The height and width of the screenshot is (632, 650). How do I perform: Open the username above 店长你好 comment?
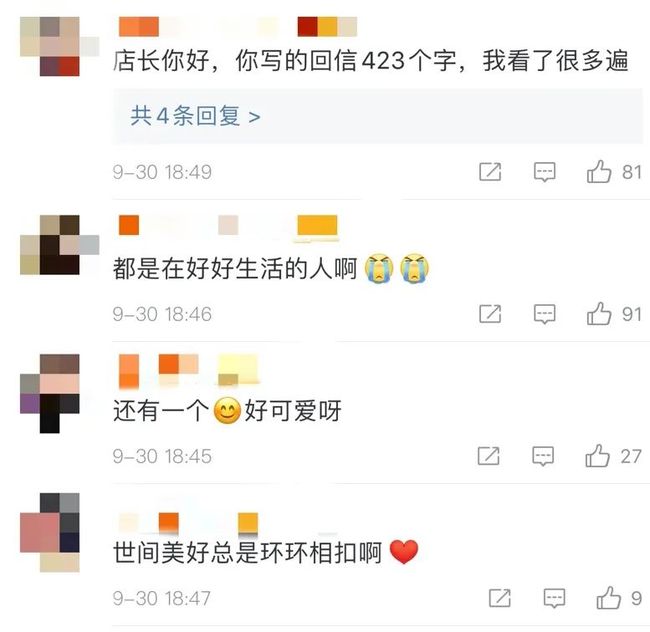[238, 27]
